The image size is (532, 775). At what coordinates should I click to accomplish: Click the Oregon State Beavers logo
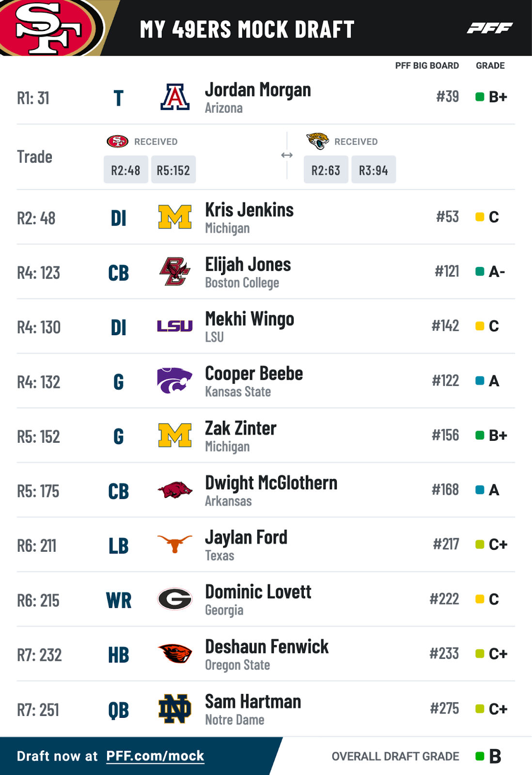click(x=175, y=654)
